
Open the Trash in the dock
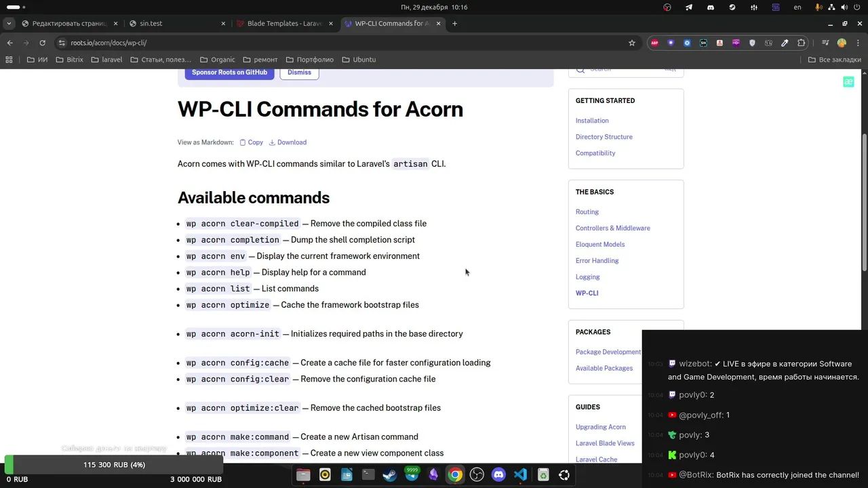[x=542, y=475]
